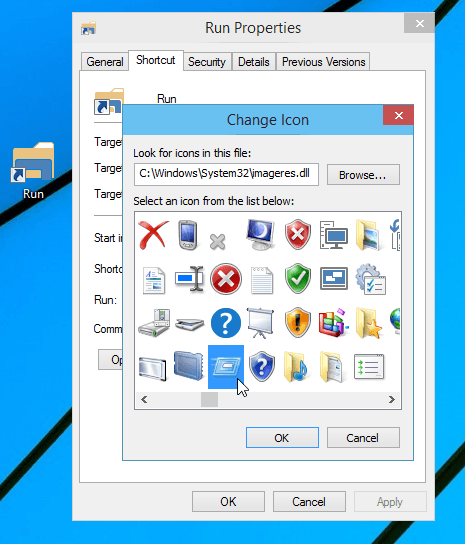The image size is (465, 544).
Task: Select the folder with star icon
Action: (x=369, y=323)
